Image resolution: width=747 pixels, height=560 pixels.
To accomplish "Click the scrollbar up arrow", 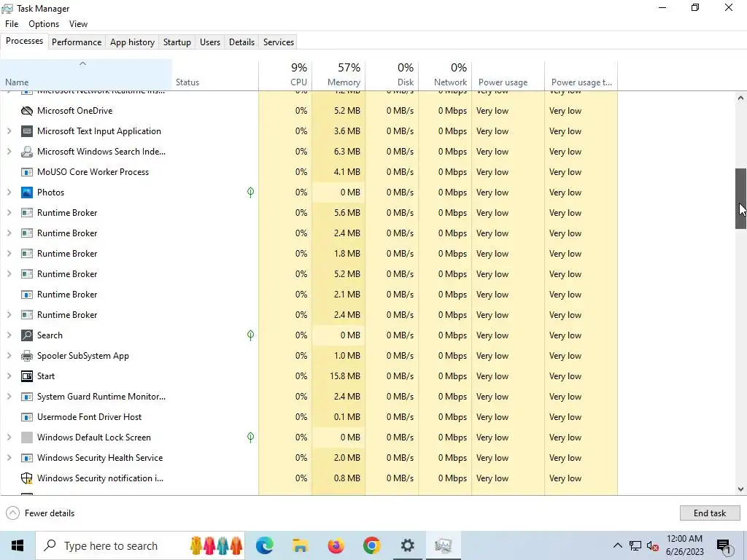I will click(741, 98).
